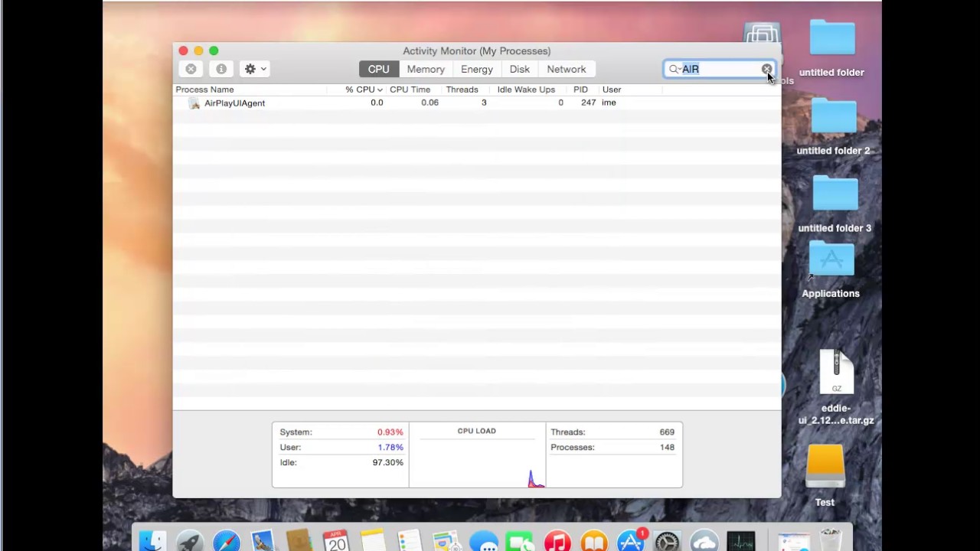Open the process info inspector button
This screenshot has width=980, height=551.
coord(221,69)
